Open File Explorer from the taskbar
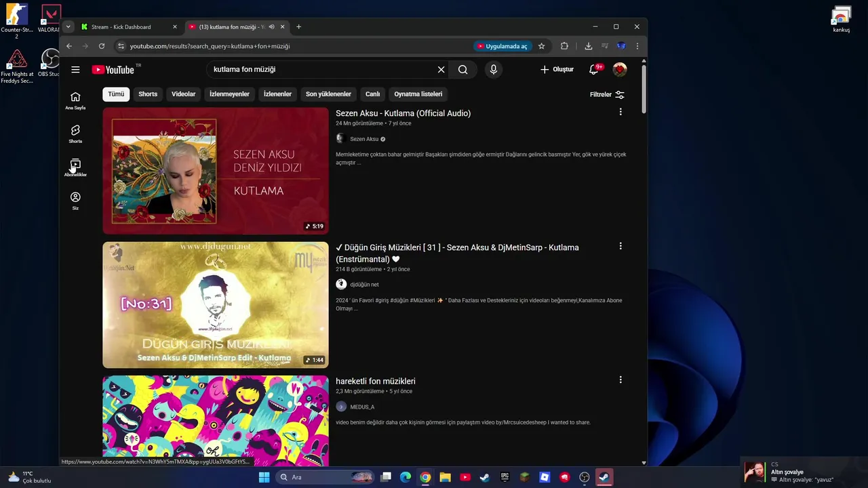The width and height of the screenshot is (868, 488). (445, 477)
